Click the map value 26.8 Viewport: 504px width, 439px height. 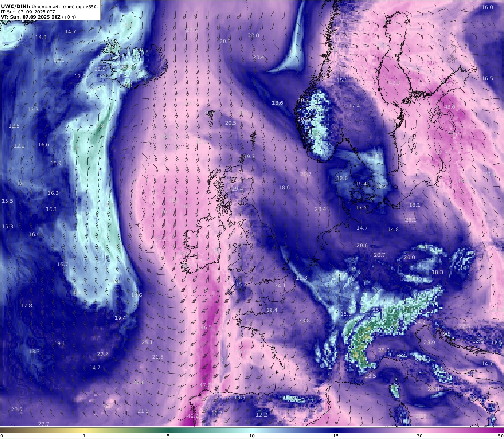coord(434,389)
